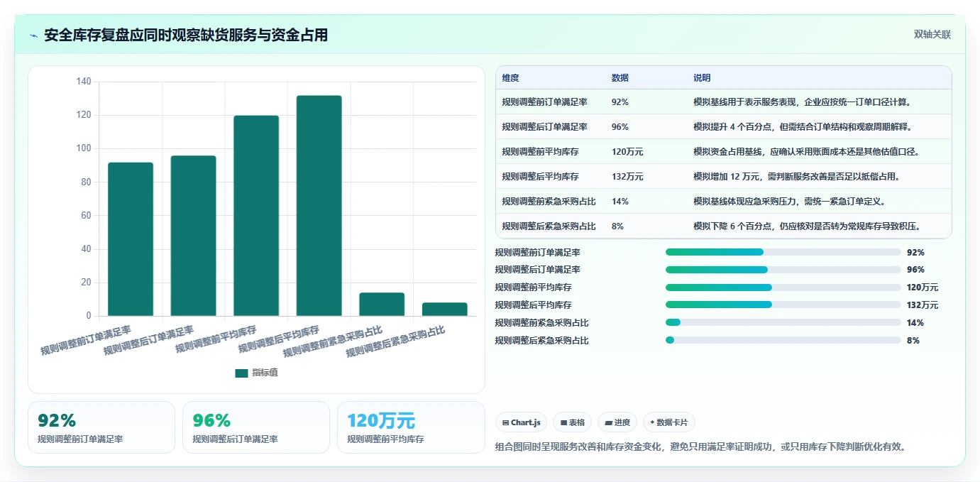Viewport: 980px width, 482px height.
Task: Click the 说明 column header
Action: click(702, 78)
